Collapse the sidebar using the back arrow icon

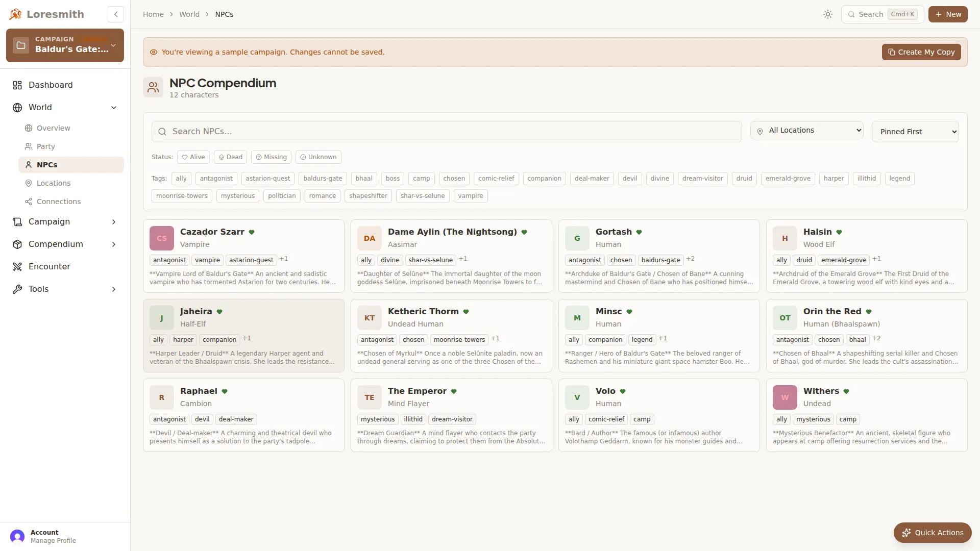(115, 14)
